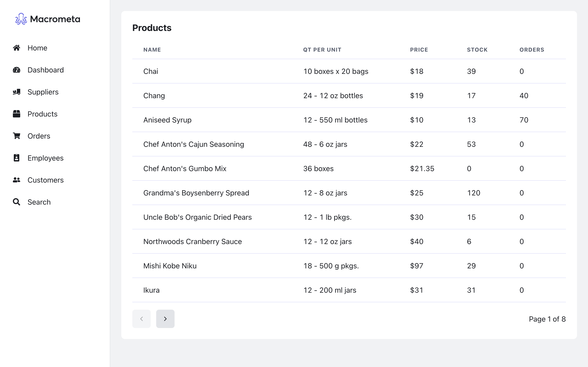The width and height of the screenshot is (588, 367).
Task: Click the Macrometa logo icon
Action: click(21, 19)
